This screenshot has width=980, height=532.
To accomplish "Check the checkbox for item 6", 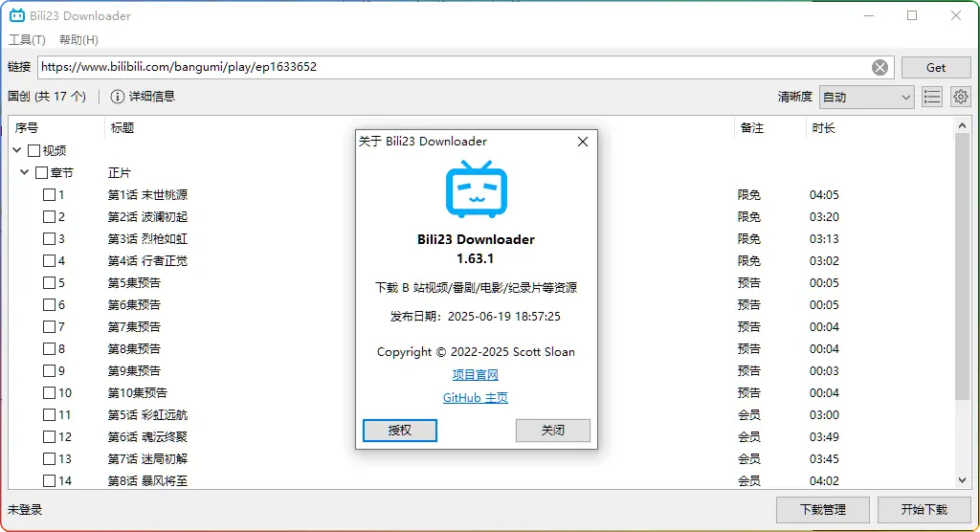I will [50, 304].
